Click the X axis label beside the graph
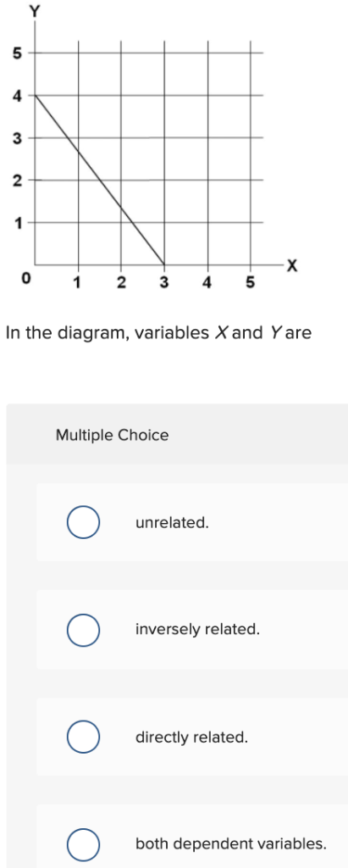 coord(293,265)
